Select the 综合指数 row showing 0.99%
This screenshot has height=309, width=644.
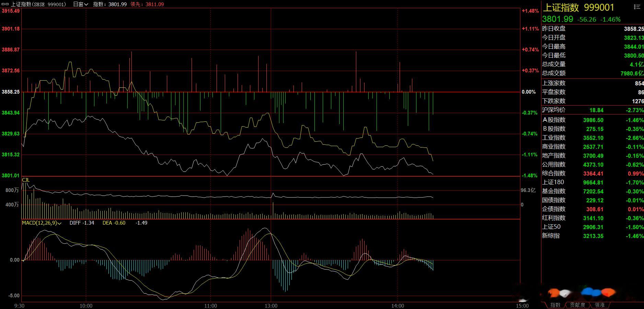[x=593, y=174]
